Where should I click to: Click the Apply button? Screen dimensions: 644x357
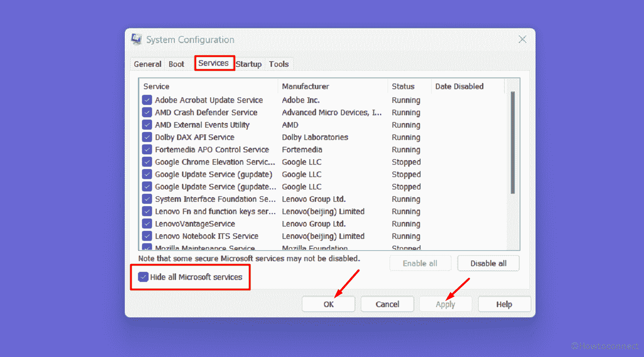(x=446, y=304)
